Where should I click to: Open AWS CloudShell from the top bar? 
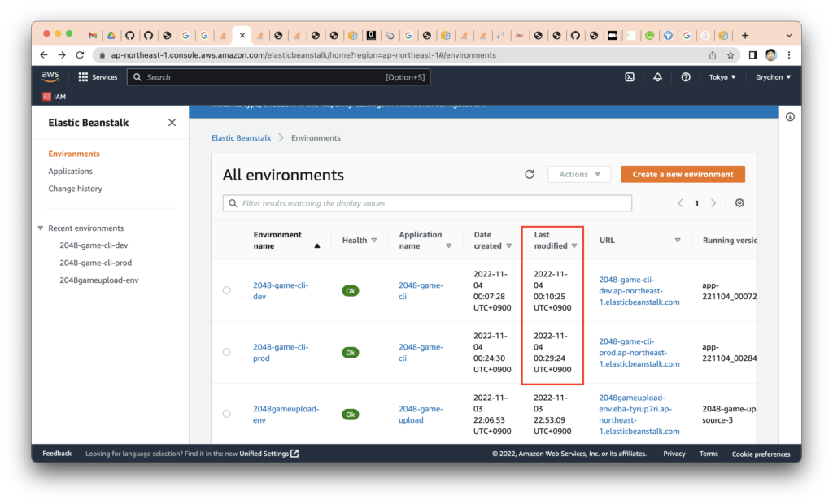coord(629,76)
